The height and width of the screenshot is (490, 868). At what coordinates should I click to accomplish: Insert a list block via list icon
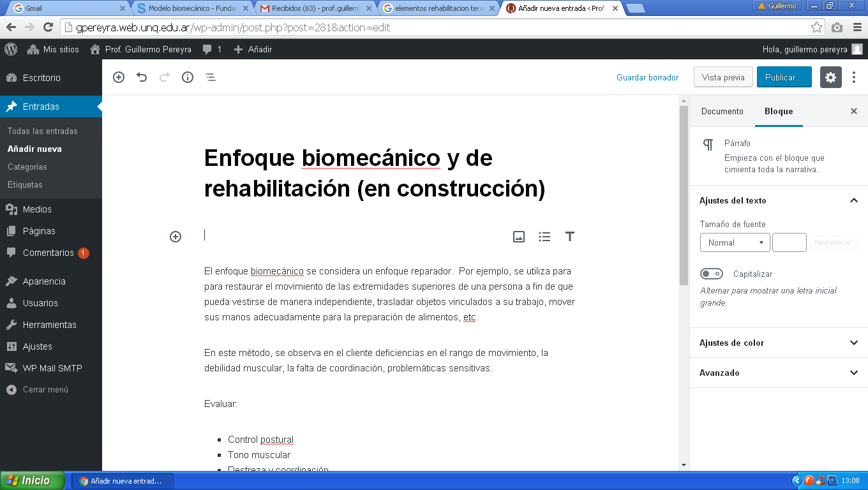point(544,237)
